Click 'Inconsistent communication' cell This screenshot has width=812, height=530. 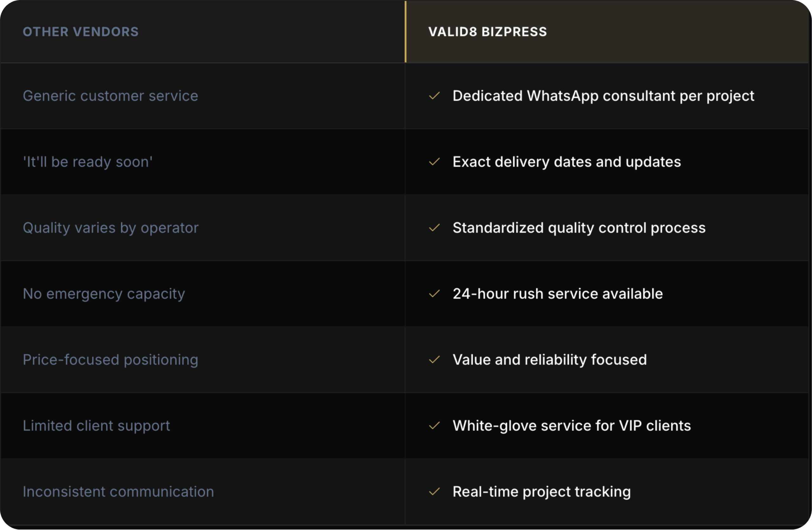(118, 492)
